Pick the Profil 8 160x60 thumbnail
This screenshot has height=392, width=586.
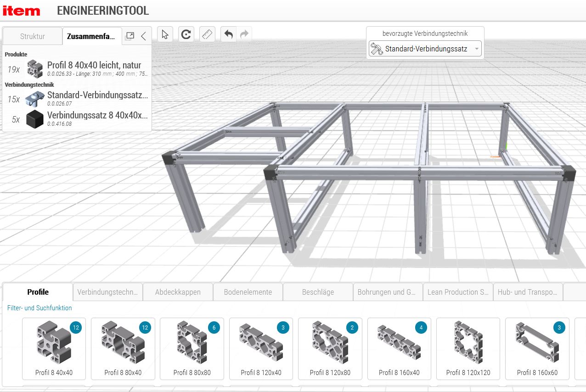(x=537, y=349)
